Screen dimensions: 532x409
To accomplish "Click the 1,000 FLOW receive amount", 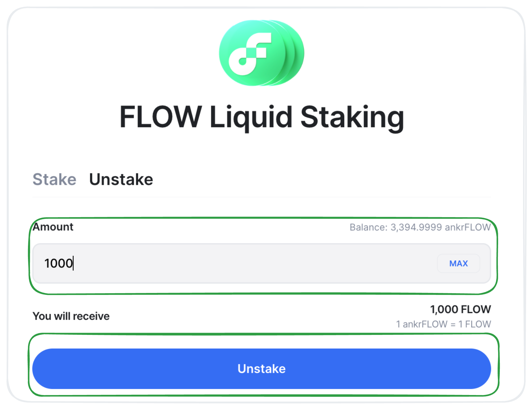I will point(461,309).
